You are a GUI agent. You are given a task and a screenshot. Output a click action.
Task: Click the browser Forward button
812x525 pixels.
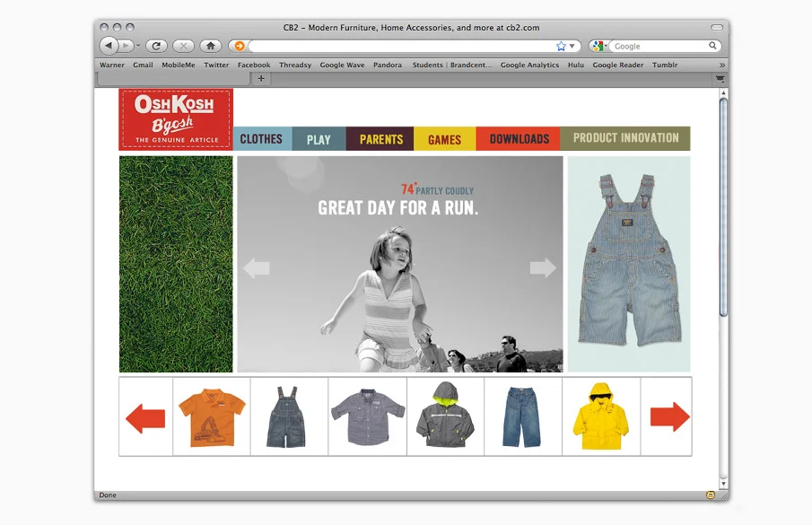126,46
